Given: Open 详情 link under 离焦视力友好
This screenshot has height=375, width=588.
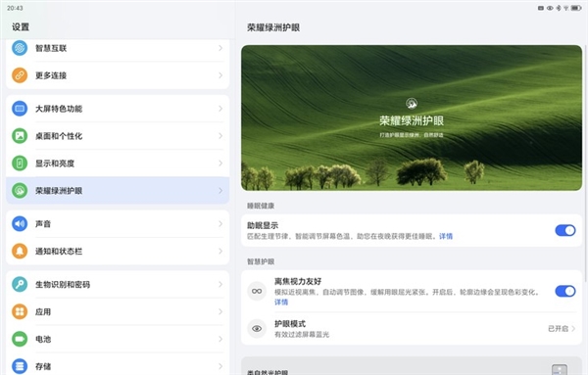Looking at the screenshot, I should pos(281,302).
